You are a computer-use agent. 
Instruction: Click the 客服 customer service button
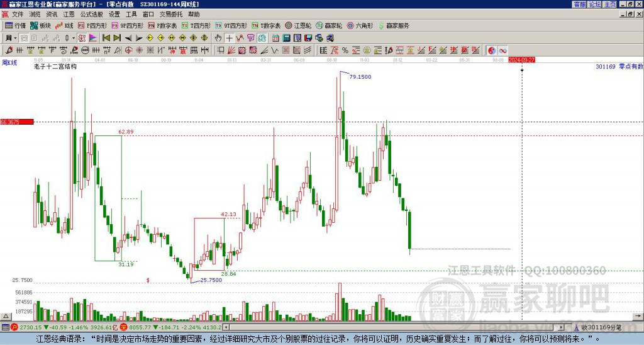[x=579, y=4]
